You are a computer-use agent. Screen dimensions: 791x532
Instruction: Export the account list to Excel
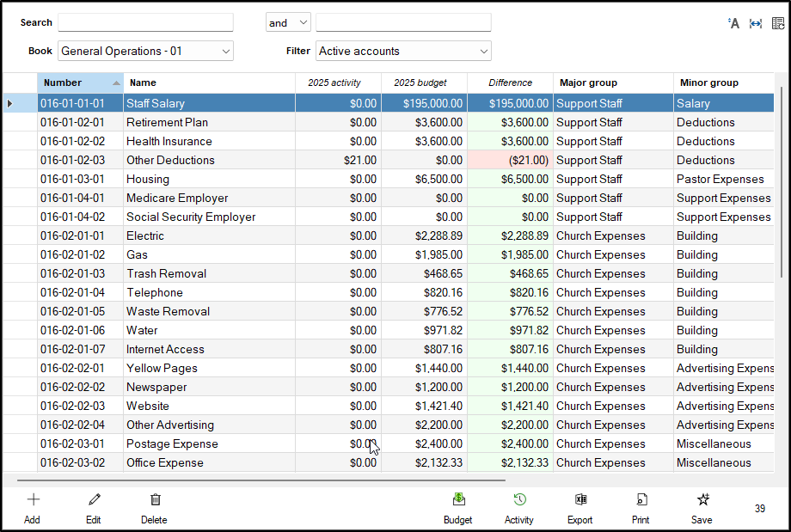[580, 500]
